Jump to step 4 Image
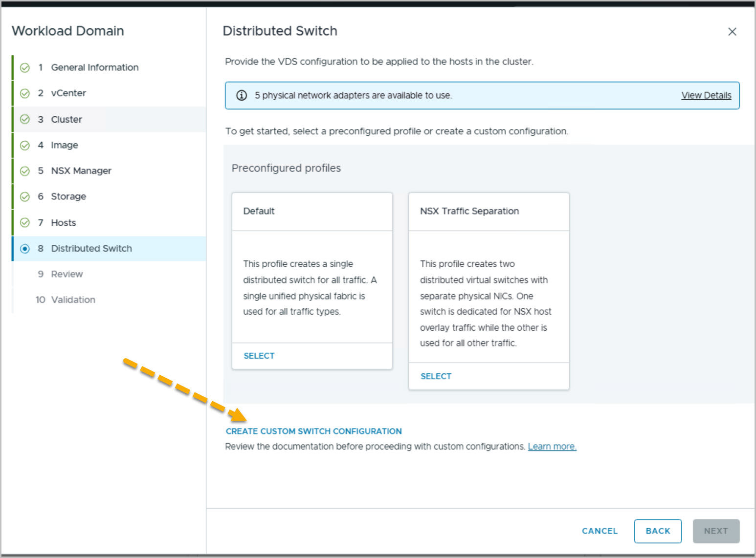 tap(110, 145)
